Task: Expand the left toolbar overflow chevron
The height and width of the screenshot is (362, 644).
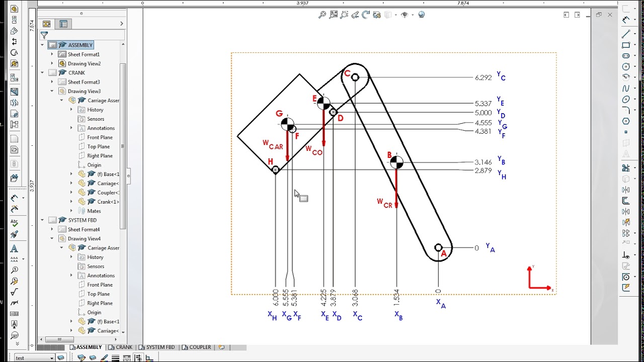Action: coord(17,344)
